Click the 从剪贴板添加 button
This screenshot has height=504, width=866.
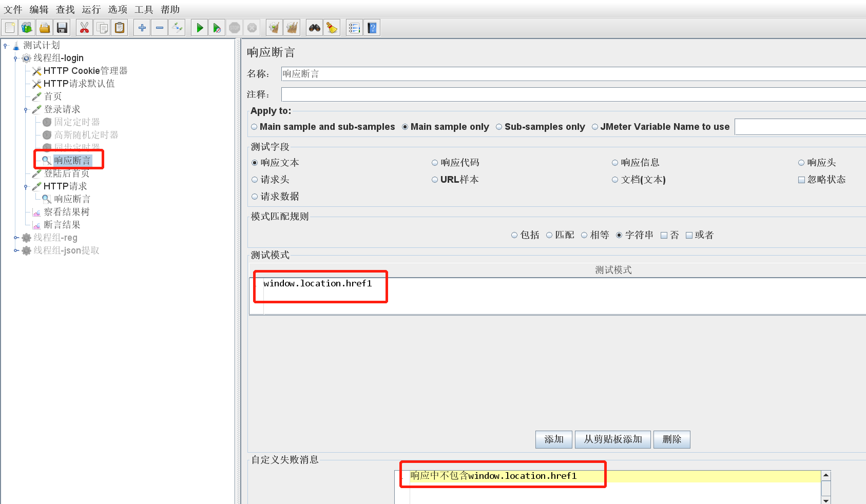click(613, 439)
